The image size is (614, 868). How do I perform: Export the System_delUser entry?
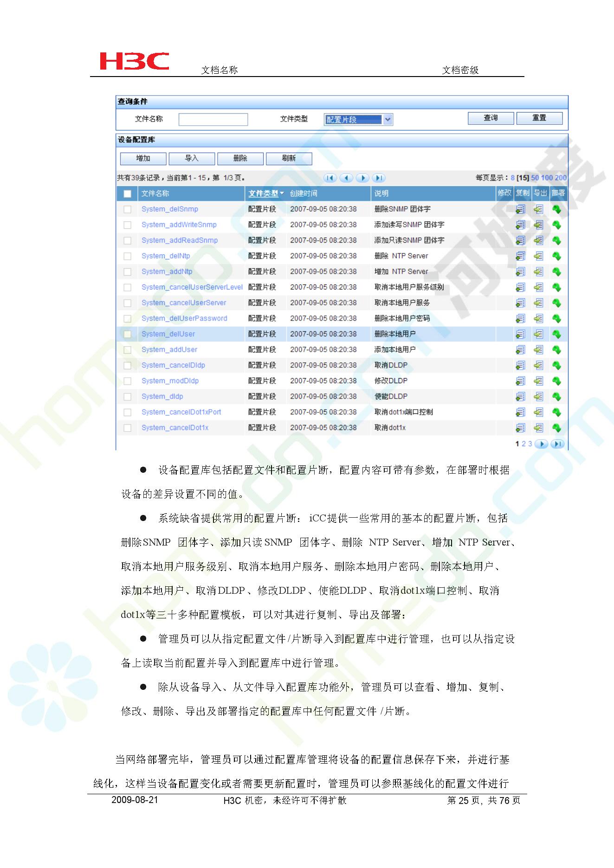538,334
